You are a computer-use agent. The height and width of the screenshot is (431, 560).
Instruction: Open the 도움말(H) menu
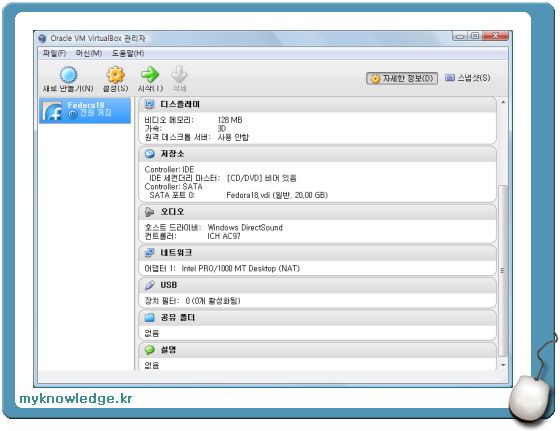pyautogui.click(x=128, y=53)
